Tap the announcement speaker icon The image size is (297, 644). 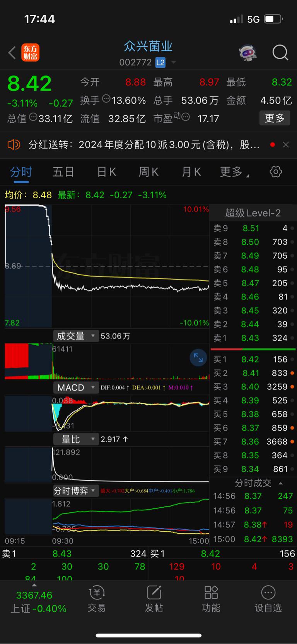pos(14,145)
